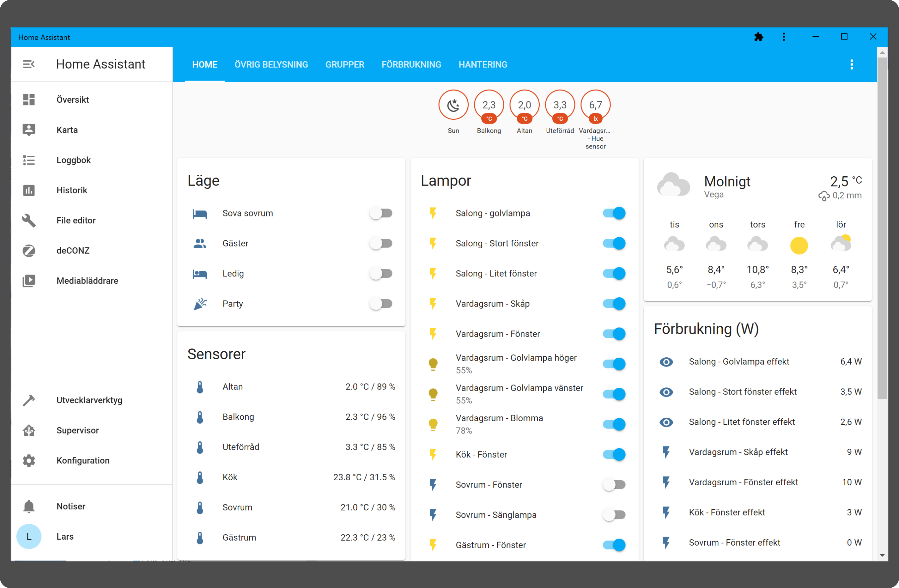Open the ÖVRIG BELYSNING tab
899x588 pixels.
(271, 64)
